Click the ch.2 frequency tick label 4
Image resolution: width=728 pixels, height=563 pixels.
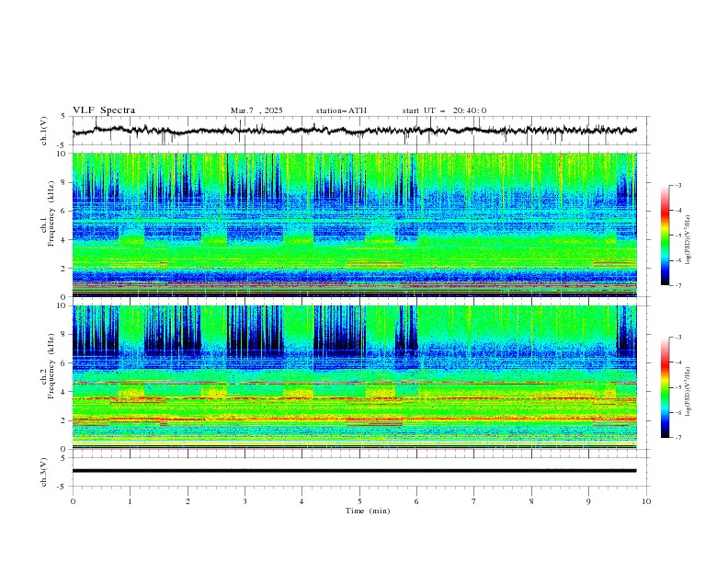point(65,392)
